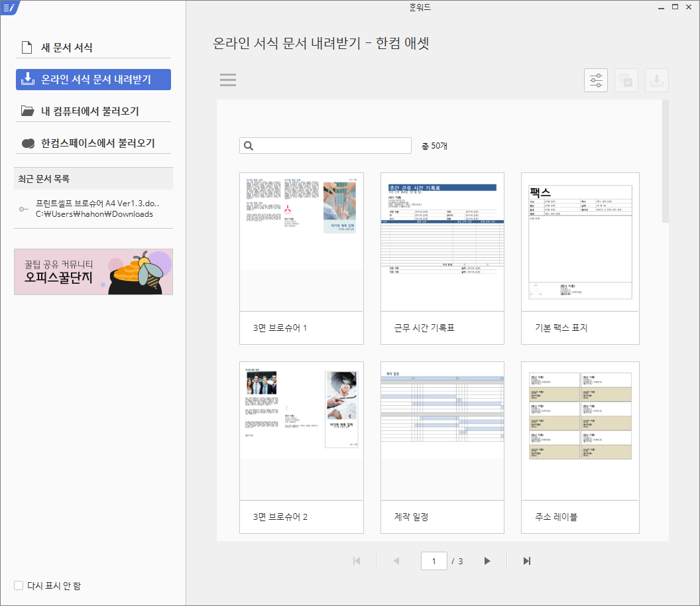Select 온라인 서식 문서 내려받기 menu item
Image resolution: width=700 pixels, height=606 pixels.
pos(93,80)
